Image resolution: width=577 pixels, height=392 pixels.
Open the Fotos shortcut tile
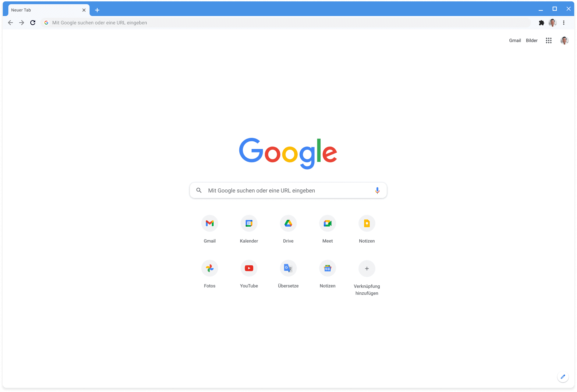point(210,274)
